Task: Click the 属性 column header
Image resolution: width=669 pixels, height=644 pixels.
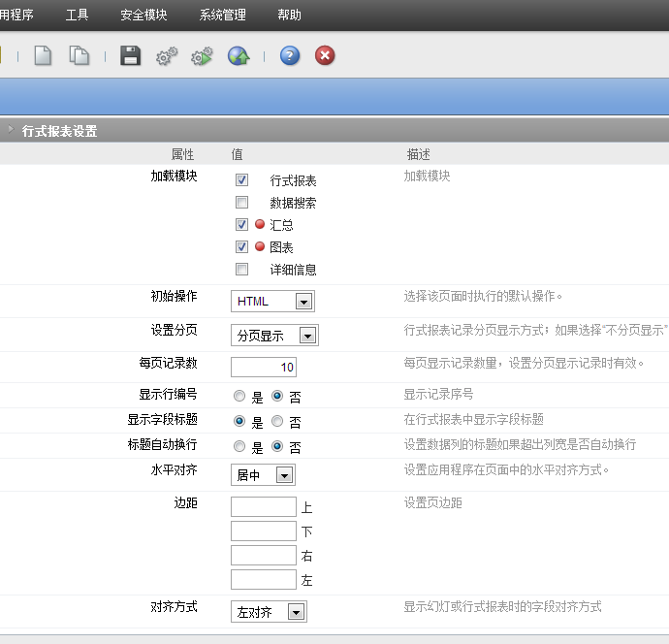Action: [182, 154]
